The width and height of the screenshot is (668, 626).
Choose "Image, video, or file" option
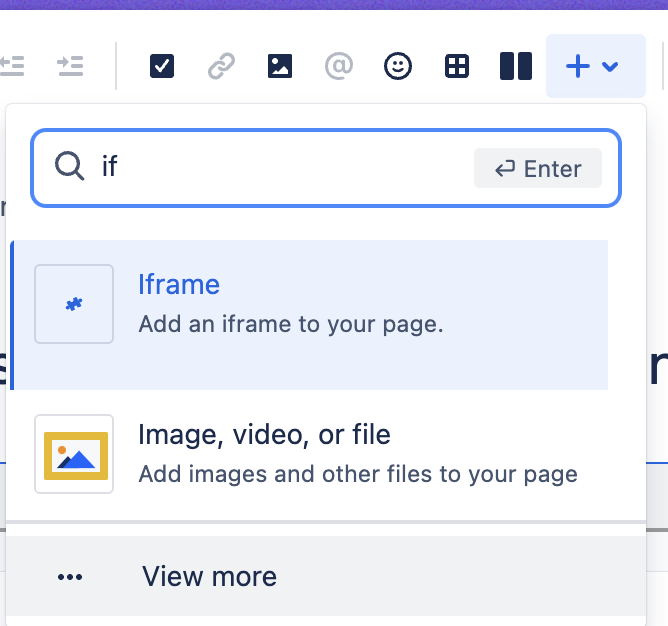(264, 435)
